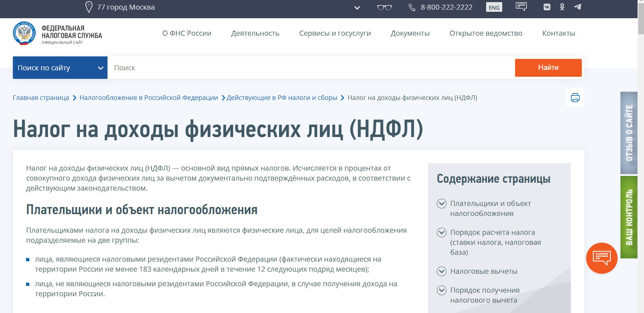Switch site language to ENG
The width and height of the screenshot is (644, 313).
coord(494,7)
